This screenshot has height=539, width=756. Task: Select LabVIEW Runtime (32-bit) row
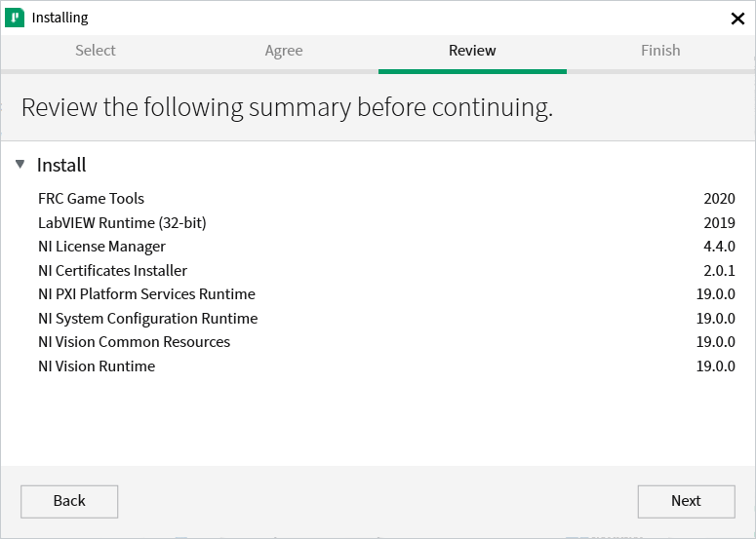coord(386,222)
